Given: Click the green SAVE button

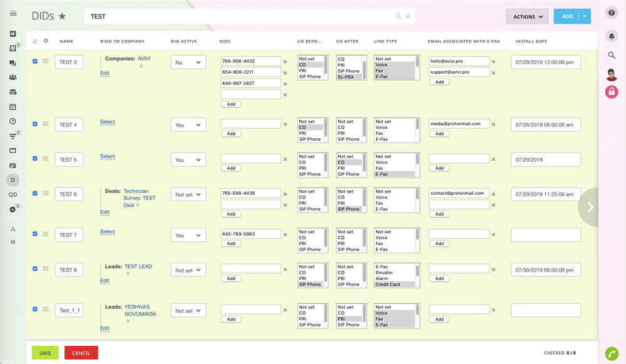Looking at the screenshot, I should [x=45, y=353].
